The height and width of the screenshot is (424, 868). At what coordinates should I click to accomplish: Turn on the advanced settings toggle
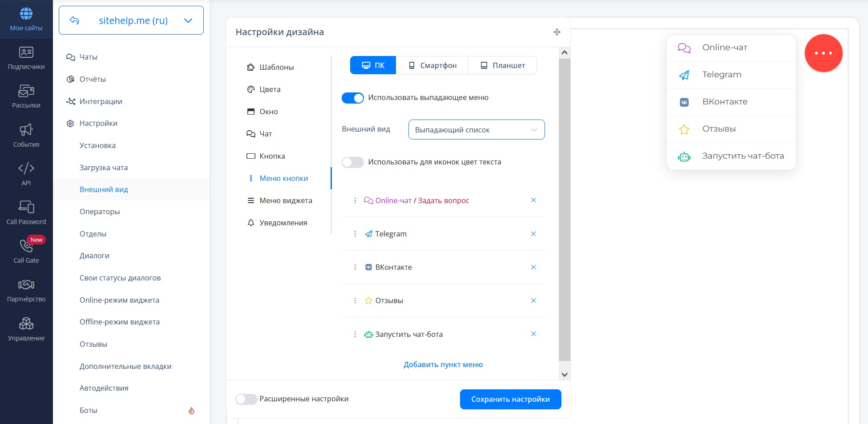246,399
